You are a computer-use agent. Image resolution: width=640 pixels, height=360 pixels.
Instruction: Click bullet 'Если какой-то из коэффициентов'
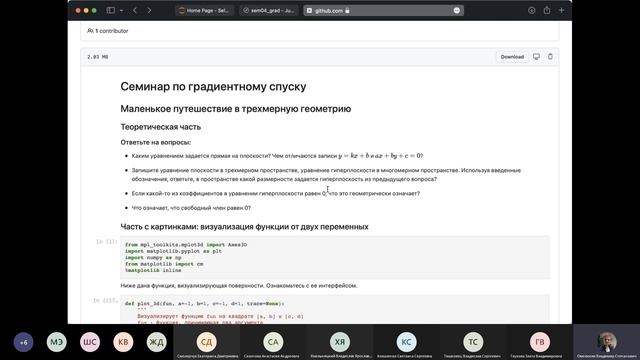(x=276, y=193)
